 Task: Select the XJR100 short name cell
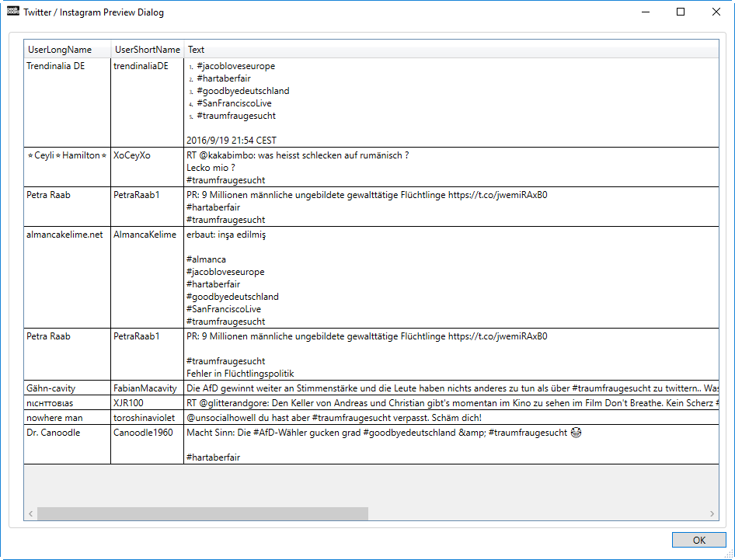(x=147, y=402)
